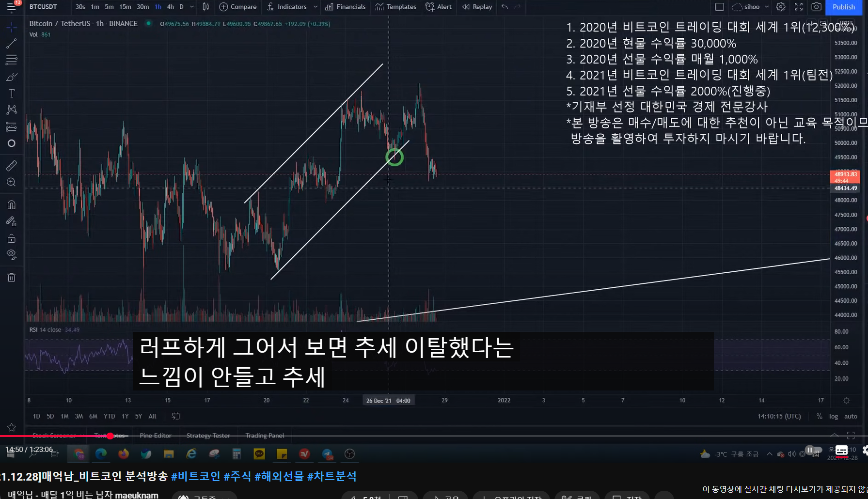Remove drawings using trash icon

click(11, 278)
